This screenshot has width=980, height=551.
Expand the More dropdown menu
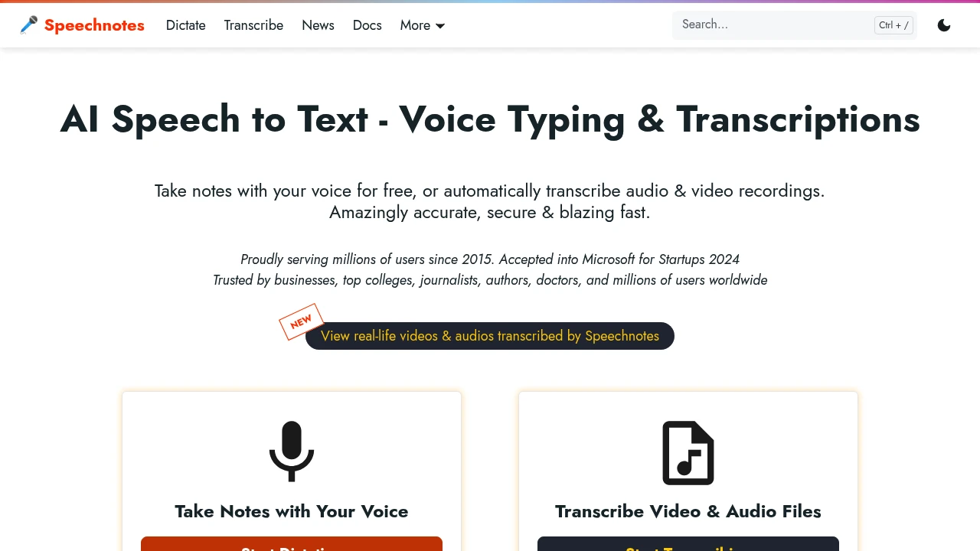[423, 25]
